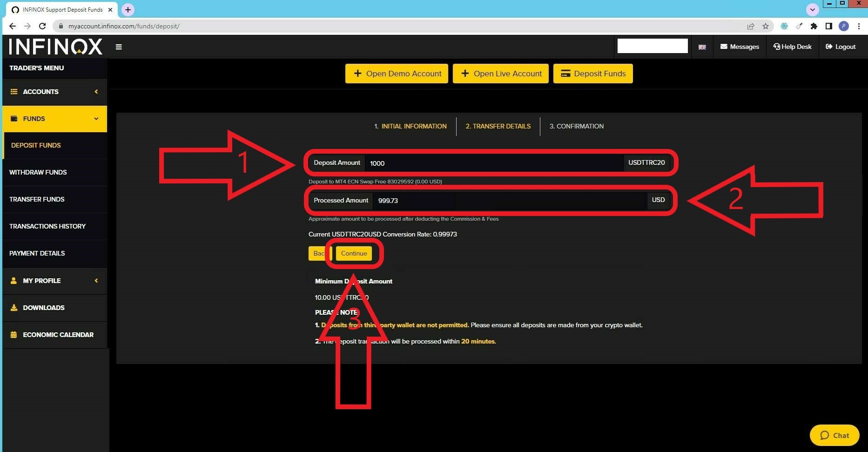The image size is (868, 452).
Task: Open the language flag selector
Action: [x=702, y=47]
